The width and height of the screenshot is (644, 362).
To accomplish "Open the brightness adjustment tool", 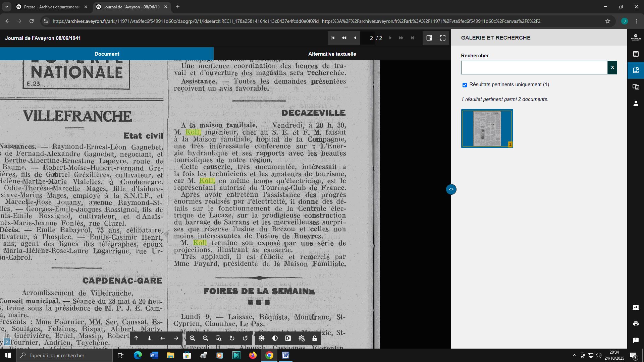I will (x=262, y=339).
